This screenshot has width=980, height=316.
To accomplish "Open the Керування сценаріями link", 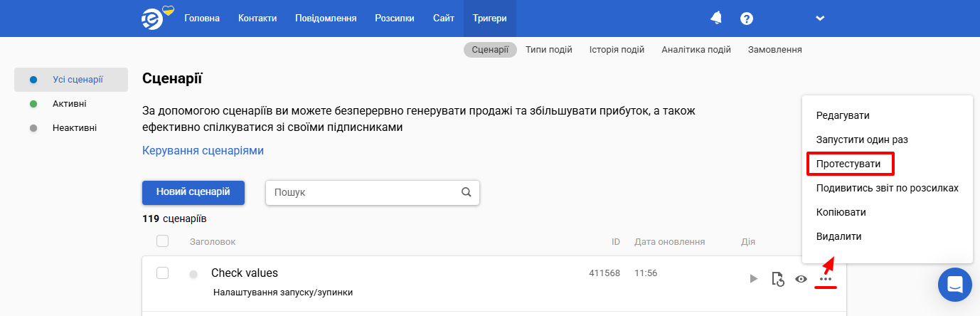I will click(x=203, y=151).
